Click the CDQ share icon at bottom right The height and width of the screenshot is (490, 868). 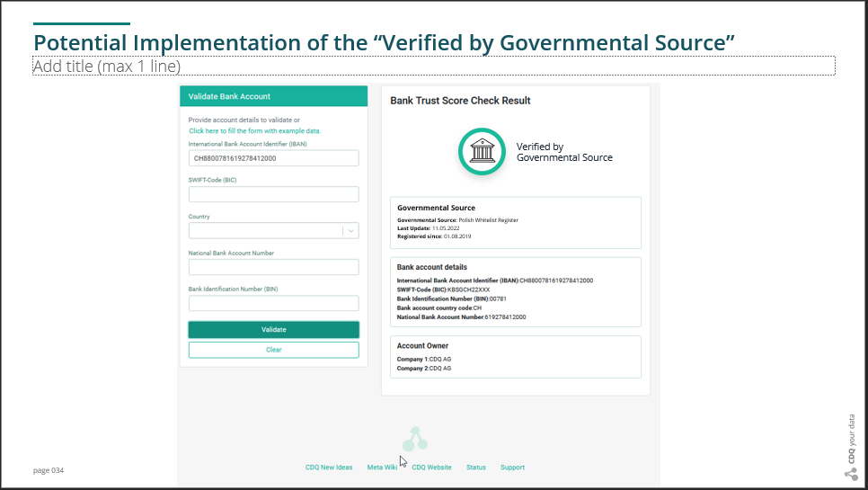851,473
